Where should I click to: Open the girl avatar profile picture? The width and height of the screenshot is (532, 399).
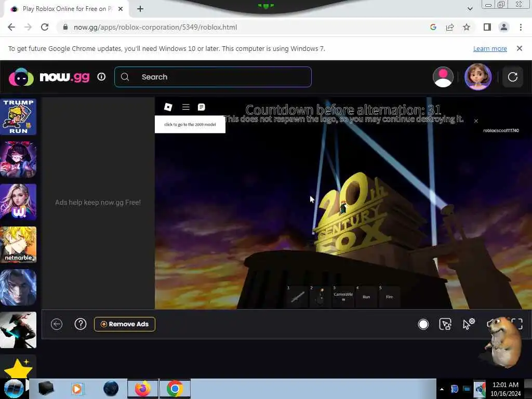[478, 77]
